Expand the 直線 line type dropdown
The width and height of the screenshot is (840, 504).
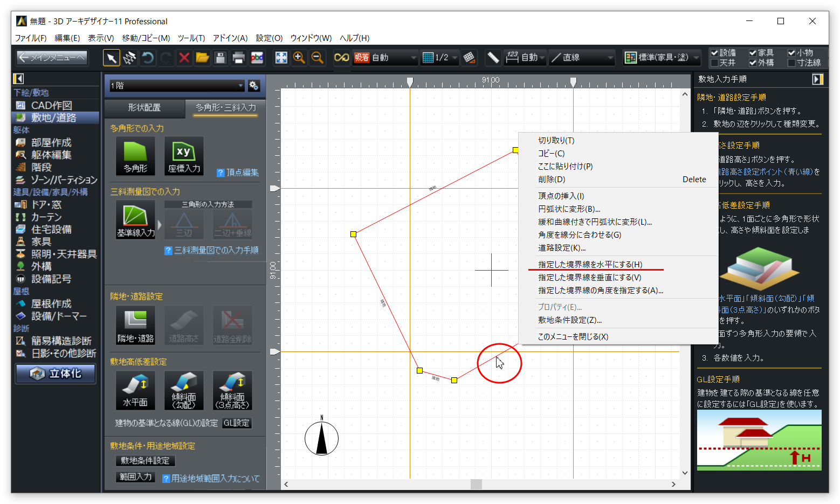[610, 58]
